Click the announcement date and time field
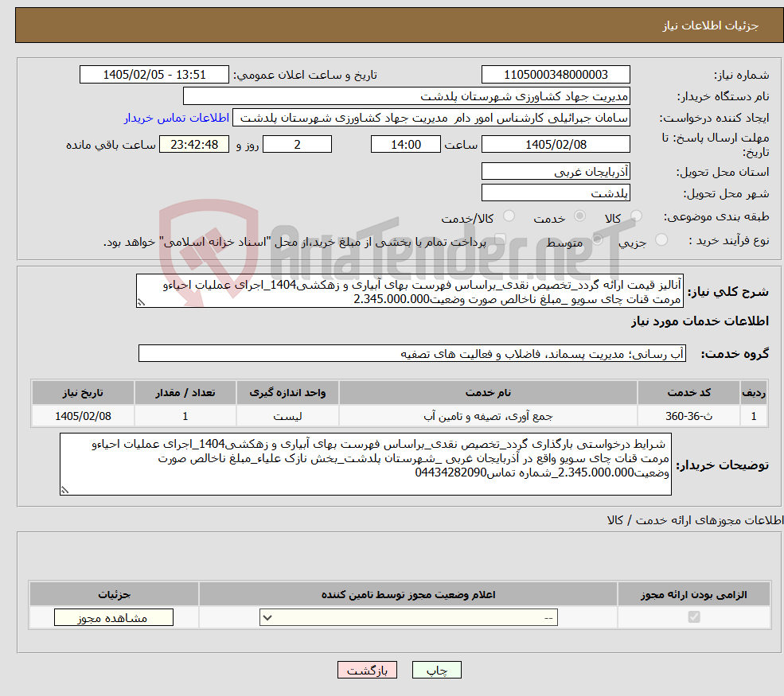Screen dimensions: 784x696 tap(154, 75)
